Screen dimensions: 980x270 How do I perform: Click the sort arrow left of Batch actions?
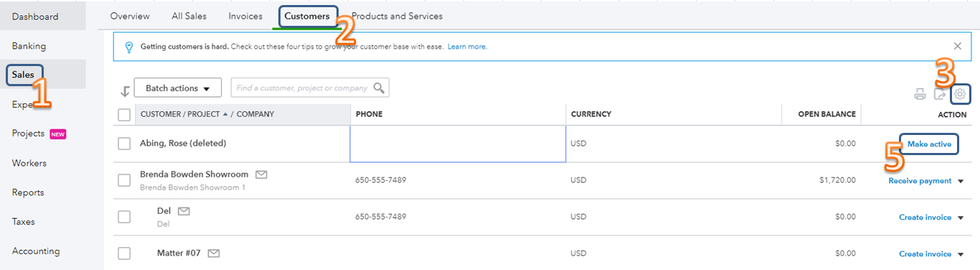coord(125,90)
